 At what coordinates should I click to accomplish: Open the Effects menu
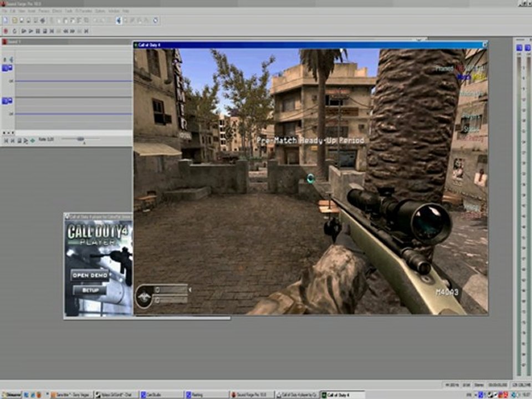pyautogui.click(x=57, y=11)
